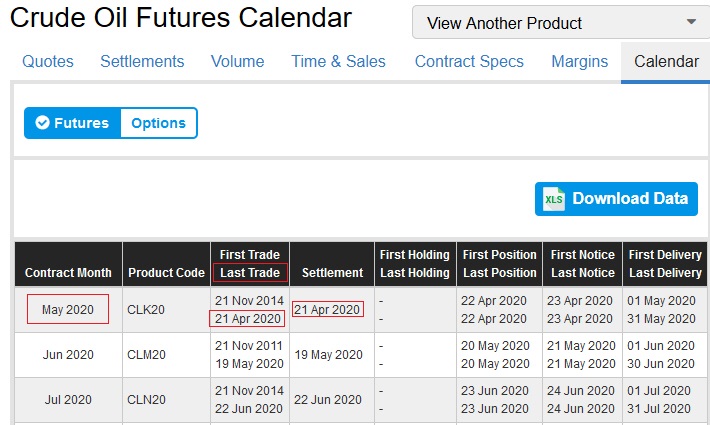Select the Contract Specs tab
Viewport: 710px width, 425px height.
pyautogui.click(x=469, y=62)
